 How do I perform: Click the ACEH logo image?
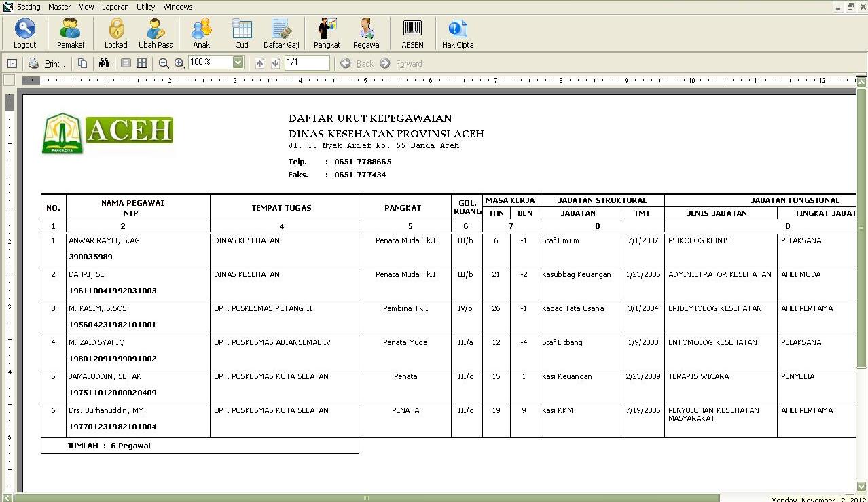107,133
